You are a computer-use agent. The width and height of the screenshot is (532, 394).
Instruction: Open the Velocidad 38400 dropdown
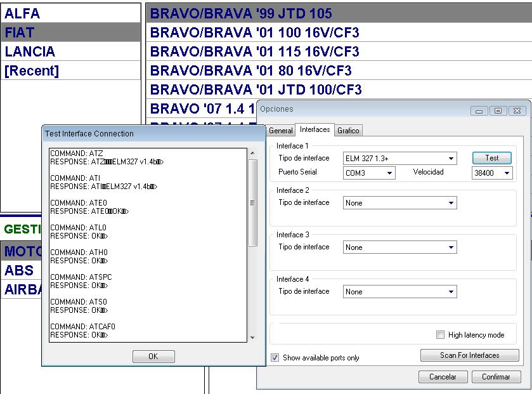click(x=492, y=173)
